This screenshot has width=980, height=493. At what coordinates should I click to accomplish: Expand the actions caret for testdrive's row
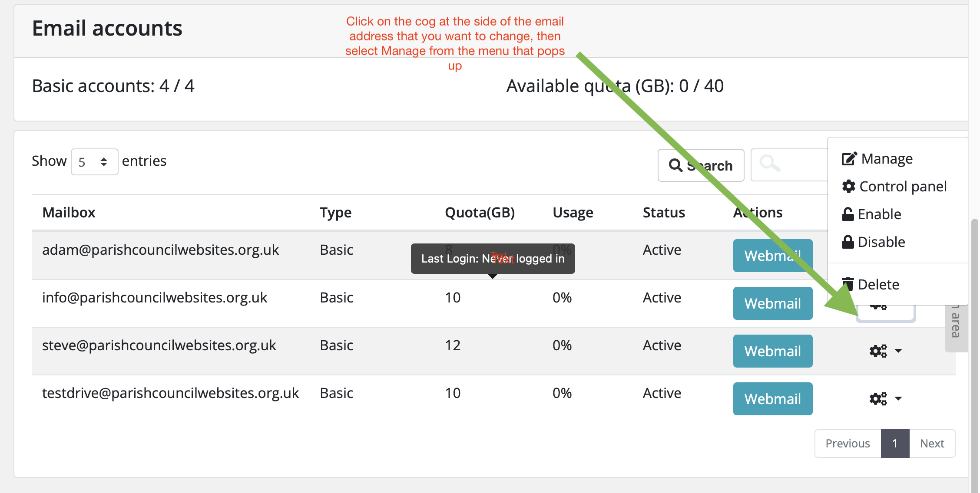(x=898, y=398)
